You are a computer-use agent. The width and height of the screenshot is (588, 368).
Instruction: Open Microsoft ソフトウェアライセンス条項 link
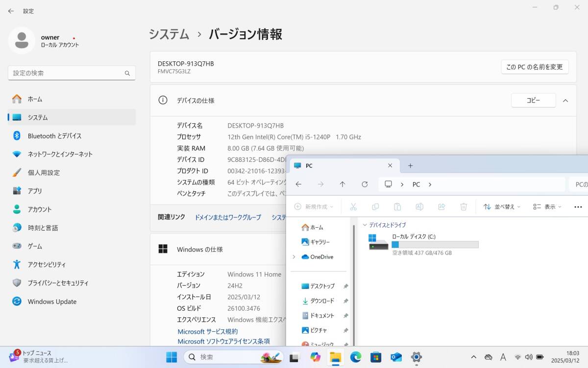point(224,342)
